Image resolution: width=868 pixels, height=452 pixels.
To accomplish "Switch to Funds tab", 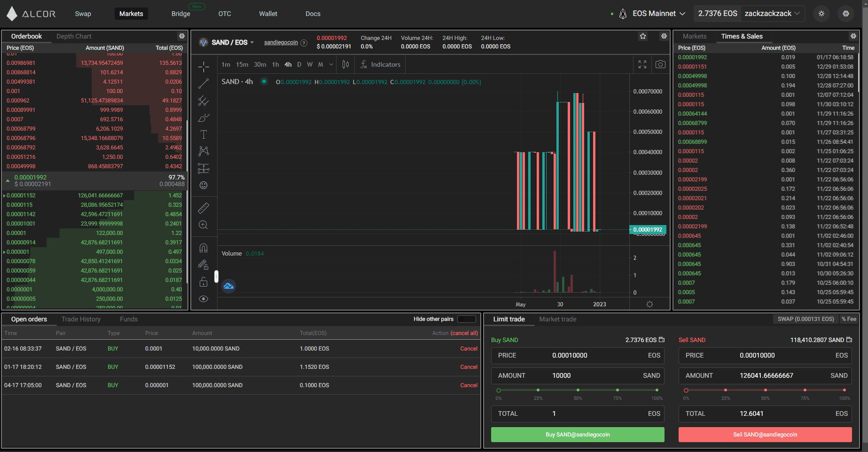I will (x=129, y=319).
